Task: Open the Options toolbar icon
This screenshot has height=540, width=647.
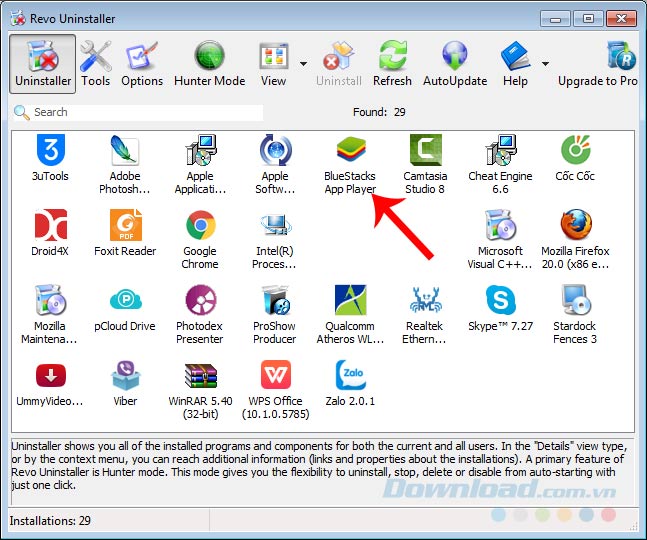Action: (142, 64)
